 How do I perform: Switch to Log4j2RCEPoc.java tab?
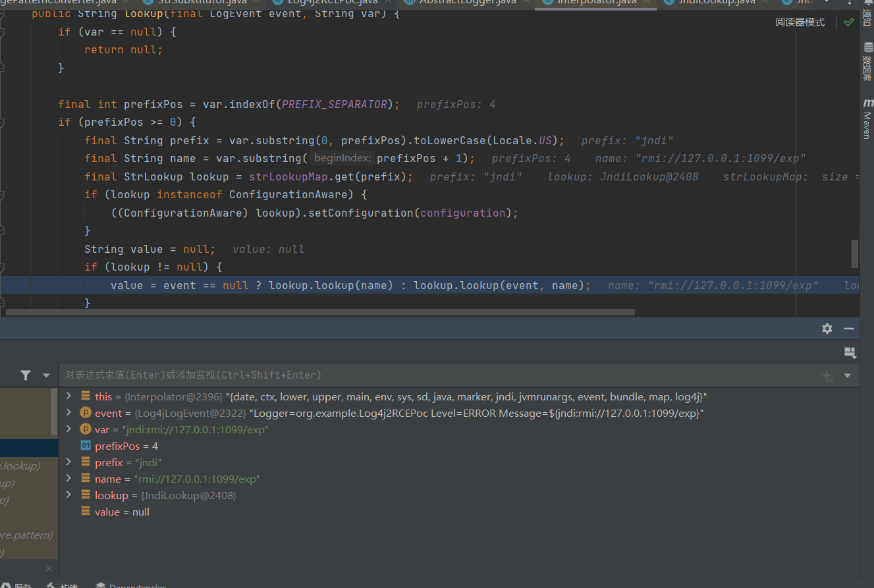coord(331,2)
